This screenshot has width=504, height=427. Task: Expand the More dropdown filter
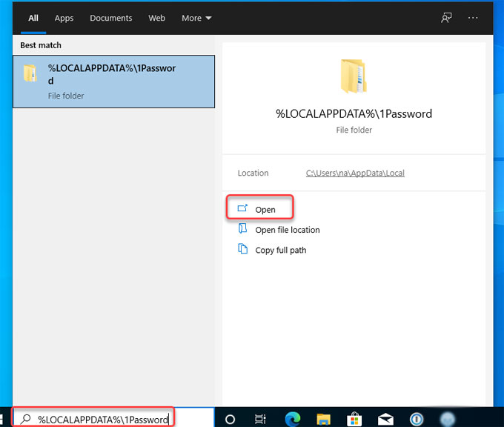tap(196, 18)
